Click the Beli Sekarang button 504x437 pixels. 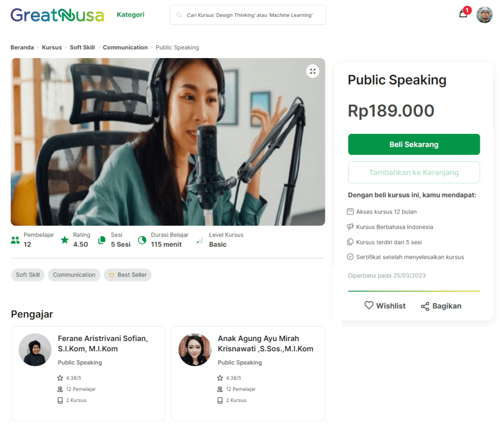coord(413,144)
